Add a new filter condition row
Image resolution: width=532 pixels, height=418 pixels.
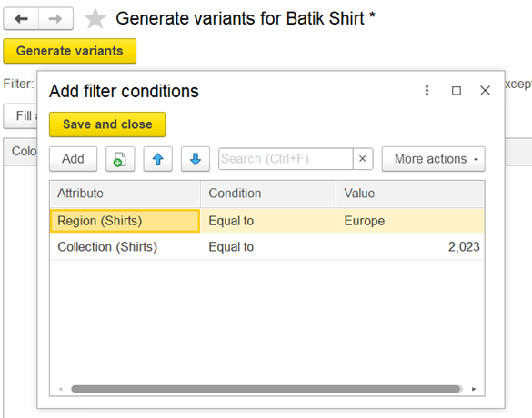(74, 159)
